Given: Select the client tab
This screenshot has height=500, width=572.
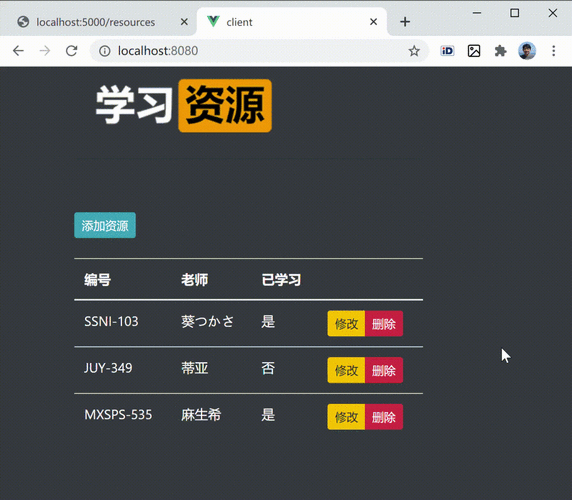Looking at the screenshot, I should pyautogui.click(x=292, y=22).
